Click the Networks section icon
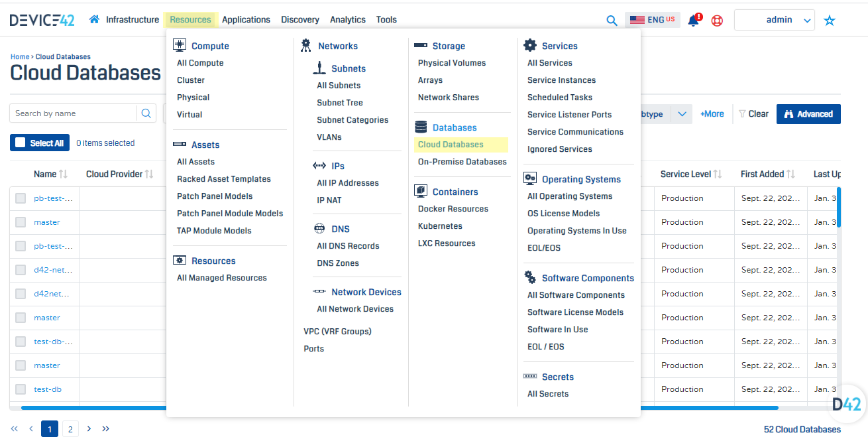 [x=305, y=45]
